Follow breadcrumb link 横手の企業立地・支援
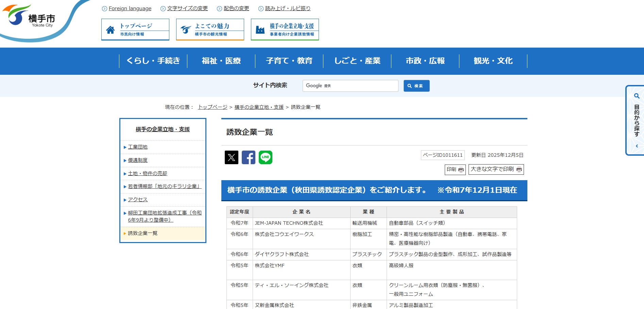 click(x=259, y=107)
